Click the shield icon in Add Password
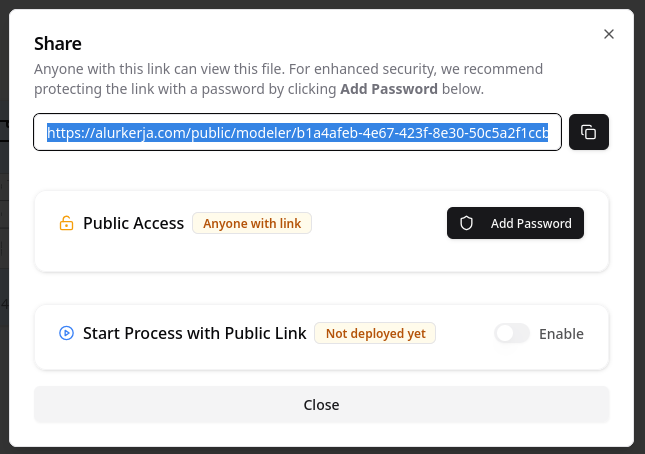This screenshot has width=645, height=454. 466,223
